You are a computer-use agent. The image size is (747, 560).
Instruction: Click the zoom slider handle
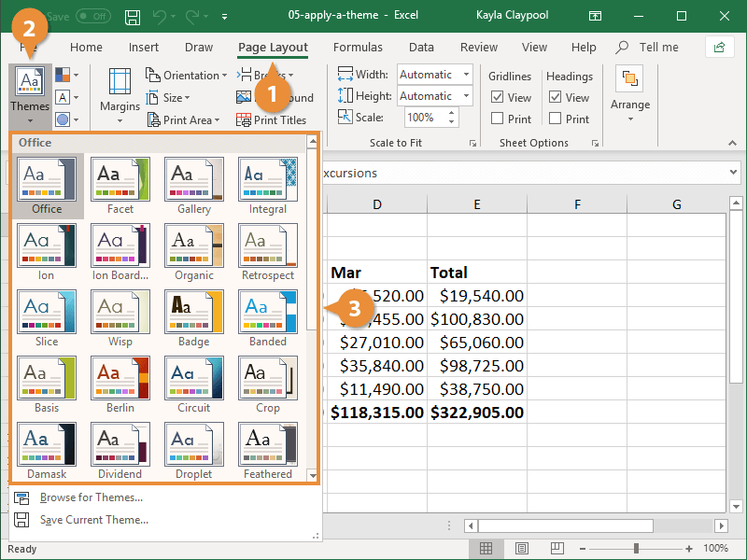636,549
